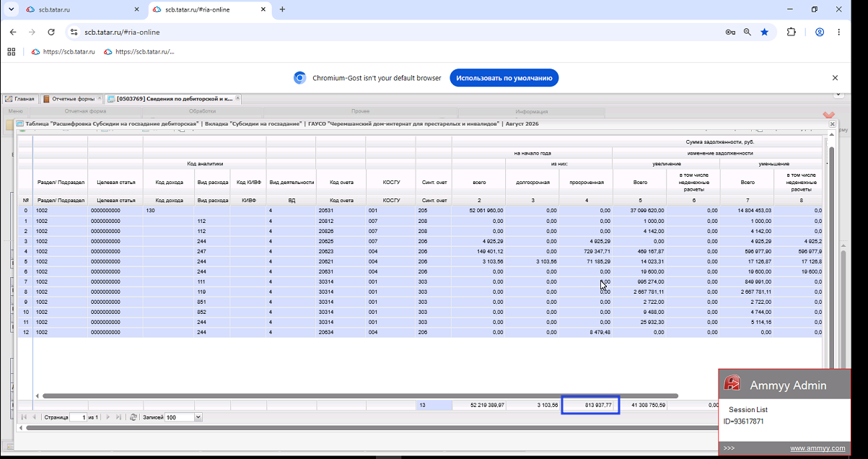This screenshot has width=868, height=459.
Task: Reload the browser page
Action: click(51, 32)
